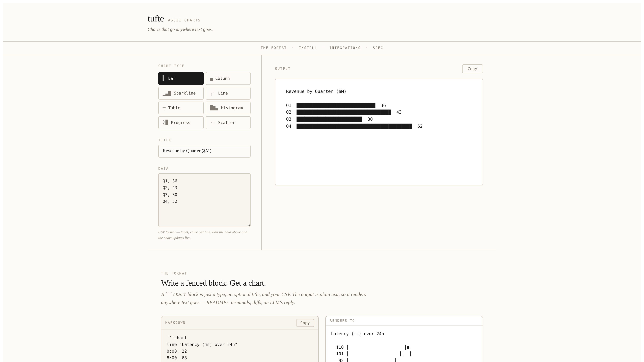This screenshot has height=362, width=644.
Task: Click the tufte logo title
Action: point(156,18)
